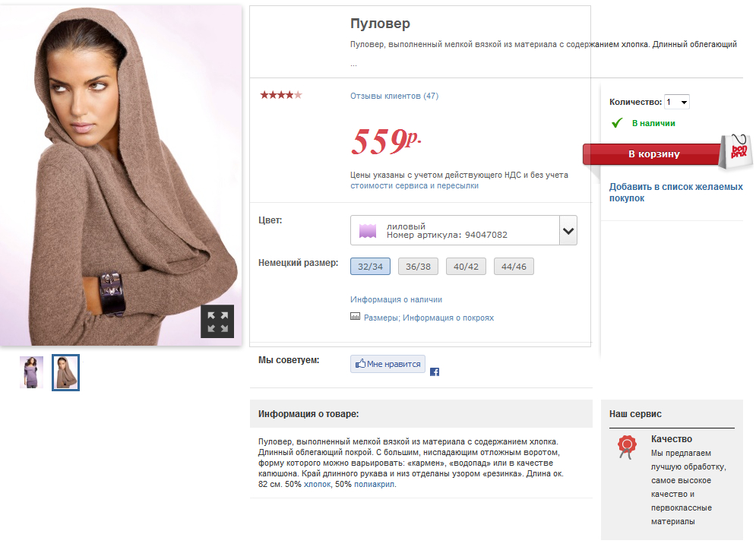Open the color selection dropdown arrow

[568, 231]
